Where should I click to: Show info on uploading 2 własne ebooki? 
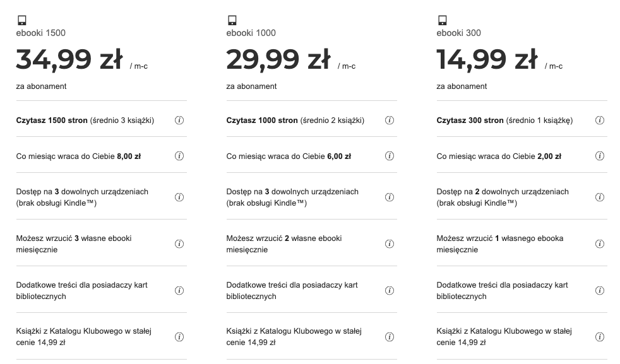click(390, 244)
